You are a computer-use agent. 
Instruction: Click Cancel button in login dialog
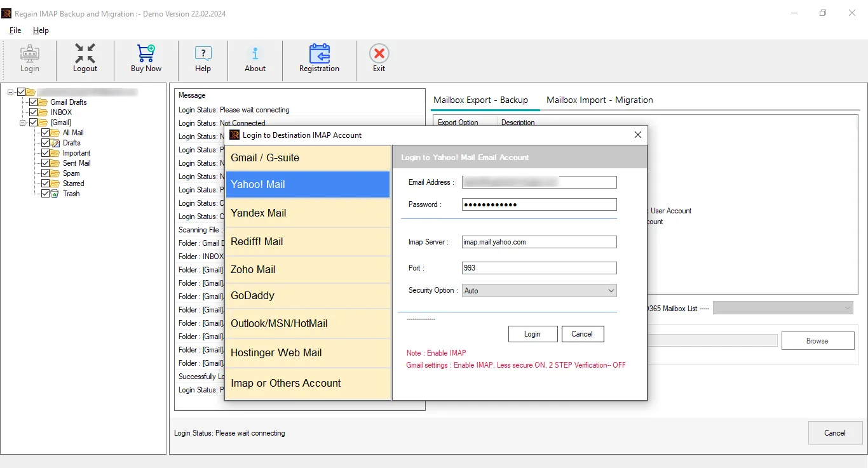582,334
